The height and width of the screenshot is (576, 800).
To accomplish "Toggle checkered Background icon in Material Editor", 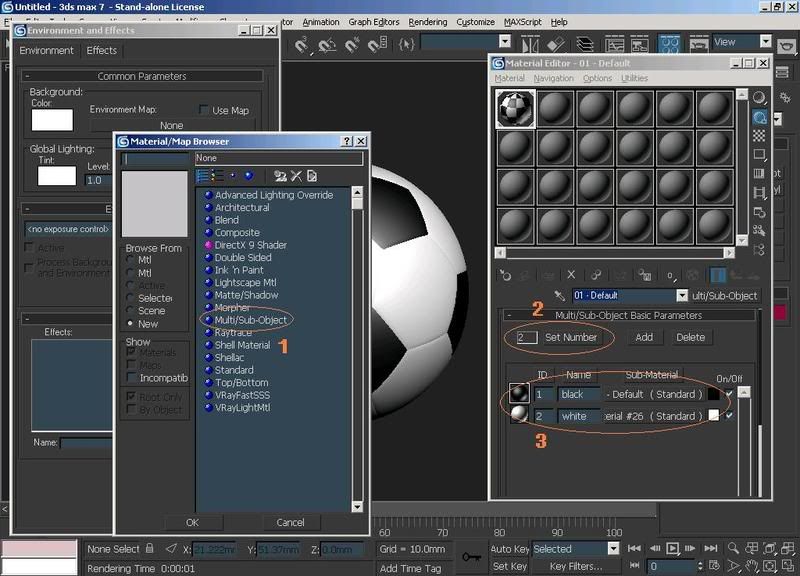I will tap(760, 136).
